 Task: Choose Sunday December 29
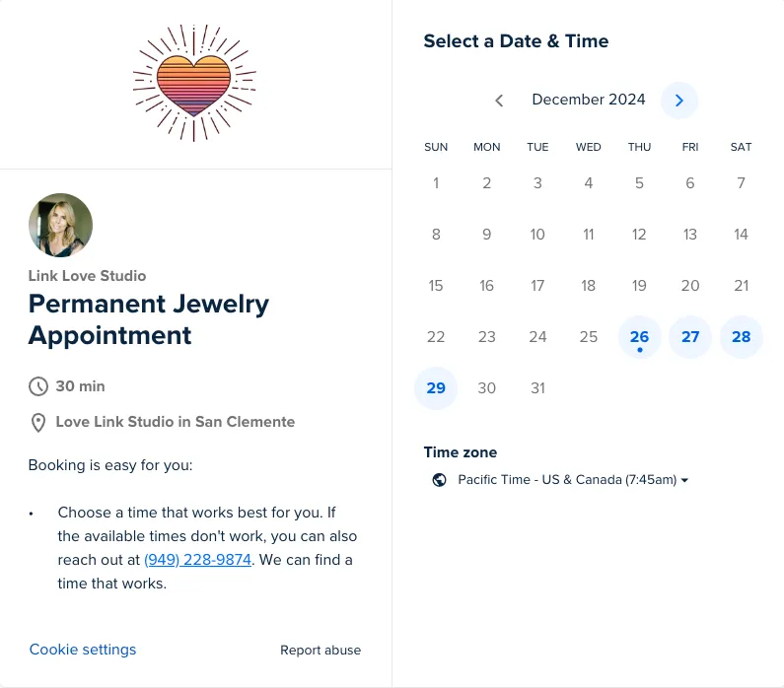coord(436,388)
